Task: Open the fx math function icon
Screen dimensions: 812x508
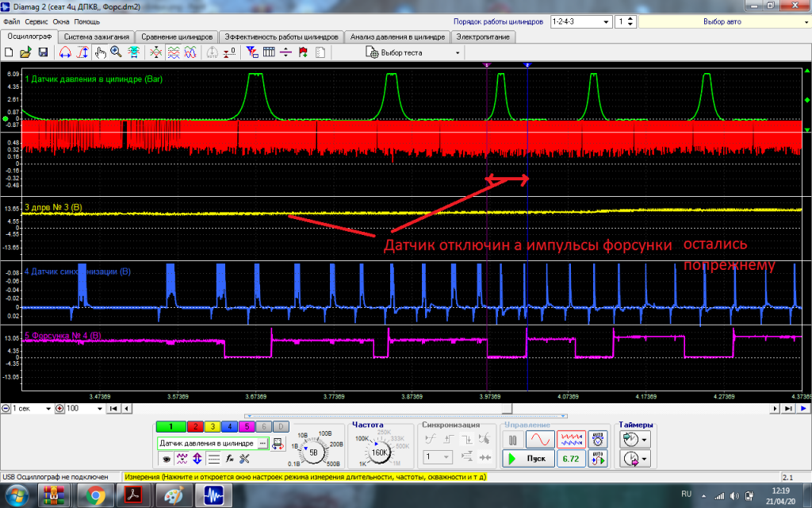Action: click(x=229, y=459)
